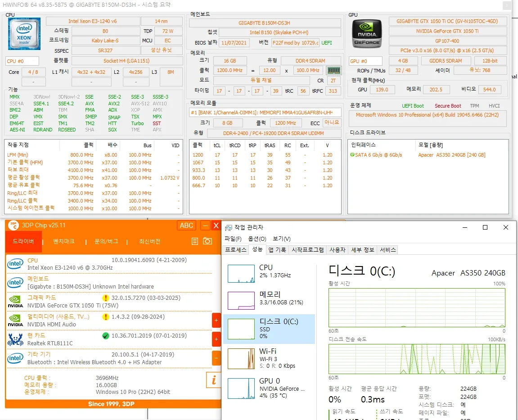518x420 pixels.
Task: Click the Intel Bluetooth device icon in 3DP Chip
Action: point(16,358)
